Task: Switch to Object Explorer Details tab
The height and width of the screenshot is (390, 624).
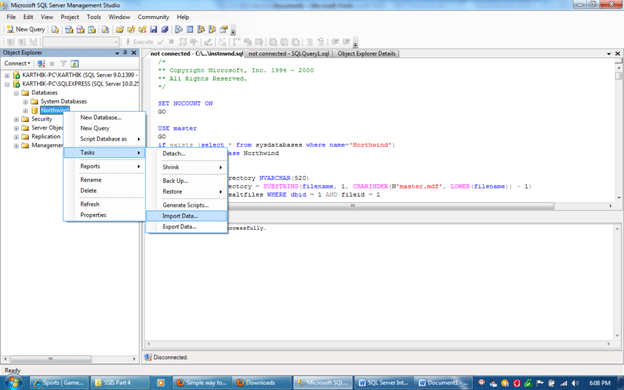Action: point(367,53)
